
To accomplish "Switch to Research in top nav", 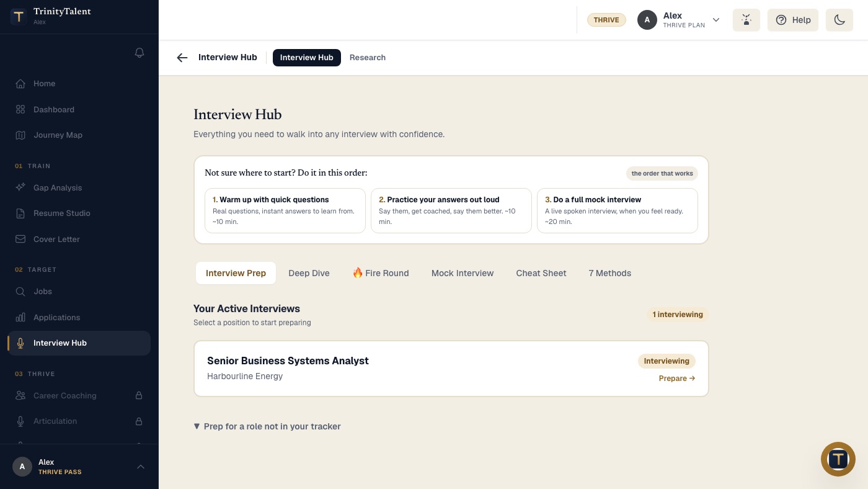I will click(368, 58).
